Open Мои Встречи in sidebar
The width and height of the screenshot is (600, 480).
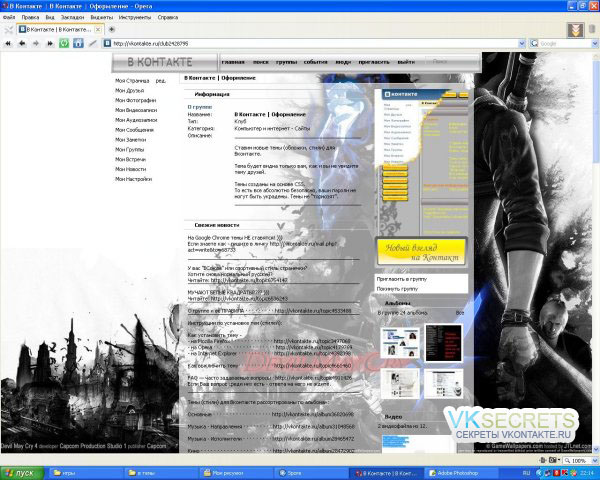[130, 159]
